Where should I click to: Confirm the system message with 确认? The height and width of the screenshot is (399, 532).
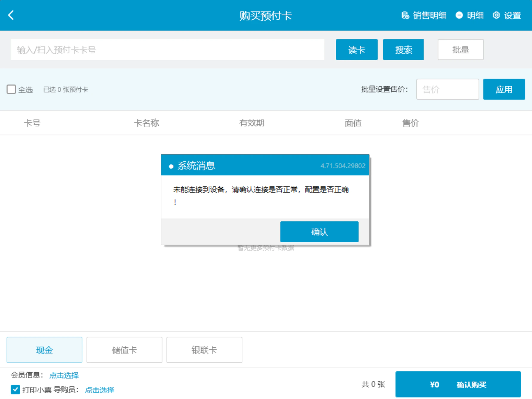click(x=319, y=232)
